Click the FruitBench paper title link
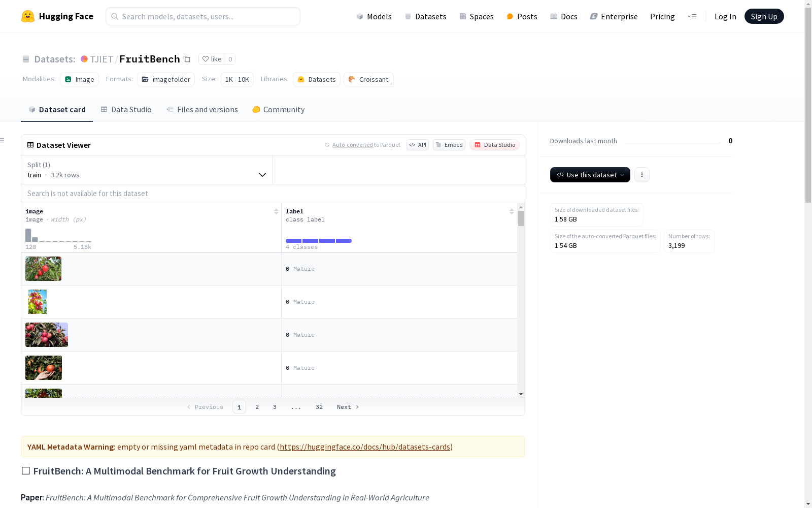Screen dimensions: 812x508 click(x=238, y=498)
